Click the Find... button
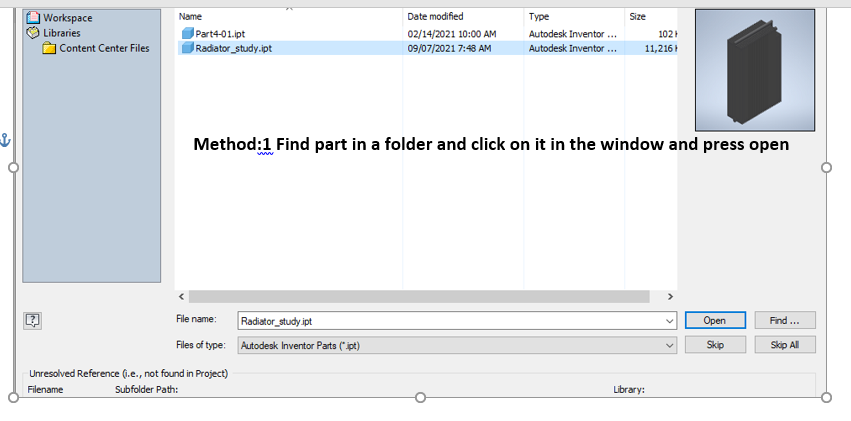The height and width of the screenshot is (421, 851). click(785, 321)
